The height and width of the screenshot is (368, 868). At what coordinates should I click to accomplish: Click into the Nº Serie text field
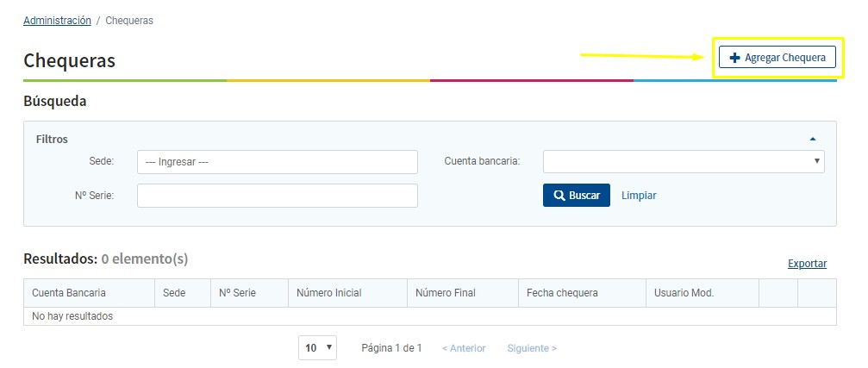(277, 196)
